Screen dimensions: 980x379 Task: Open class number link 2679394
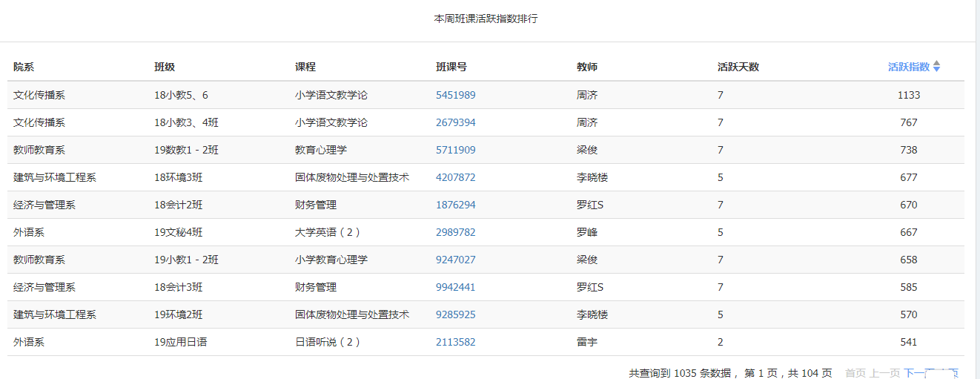(x=456, y=122)
